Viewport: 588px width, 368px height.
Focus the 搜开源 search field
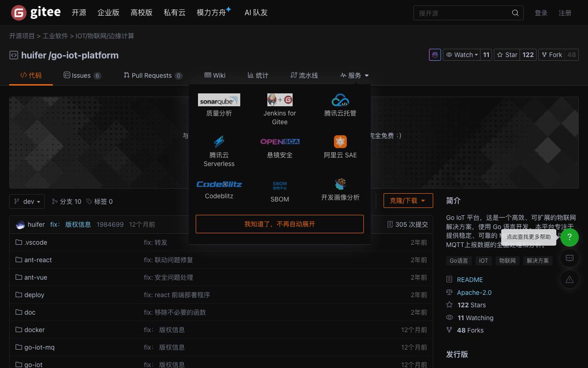464,13
